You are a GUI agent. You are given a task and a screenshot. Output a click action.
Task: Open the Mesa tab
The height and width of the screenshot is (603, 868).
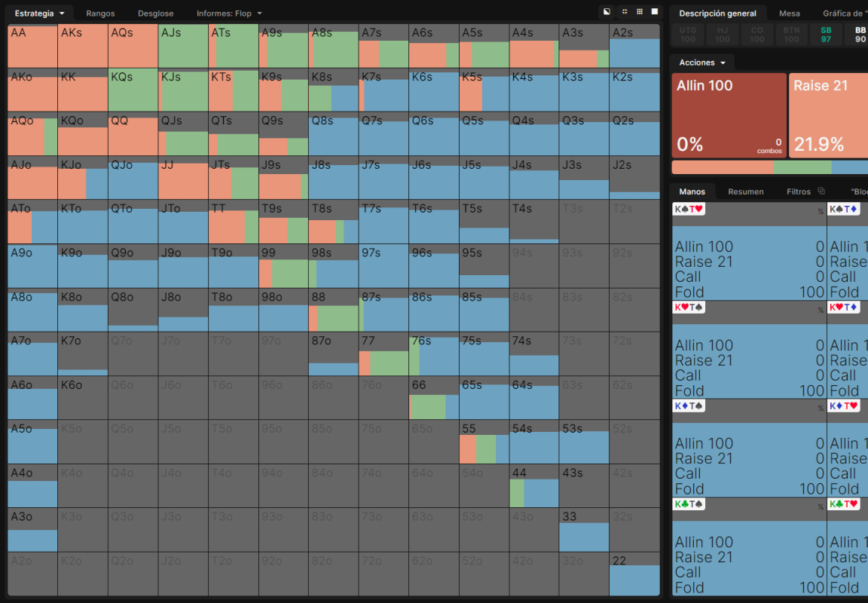tap(790, 14)
